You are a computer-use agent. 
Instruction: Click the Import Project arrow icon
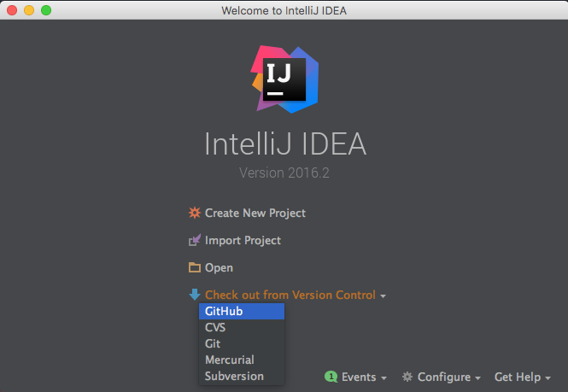[x=195, y=241]
